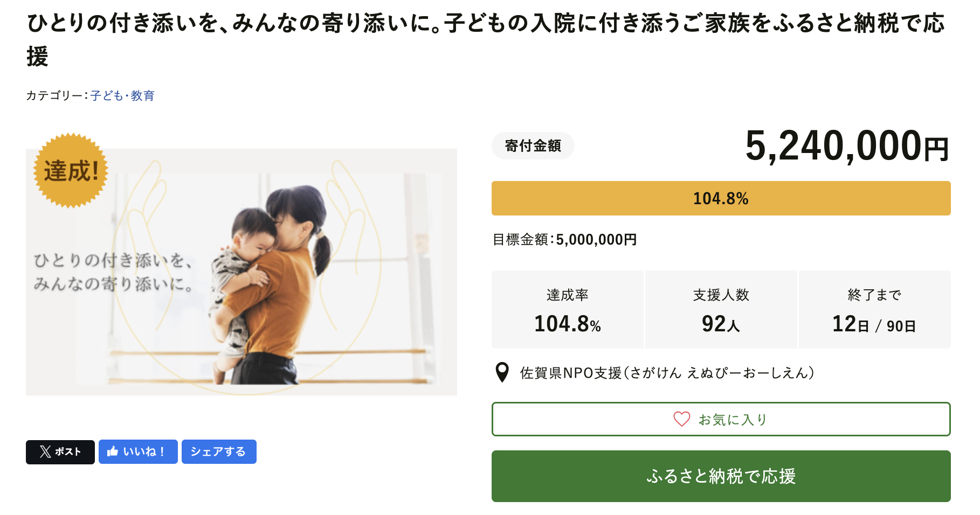The image size is (980, 515).
Task: Click the gold 達成! badge
Action: pos(71,171)
